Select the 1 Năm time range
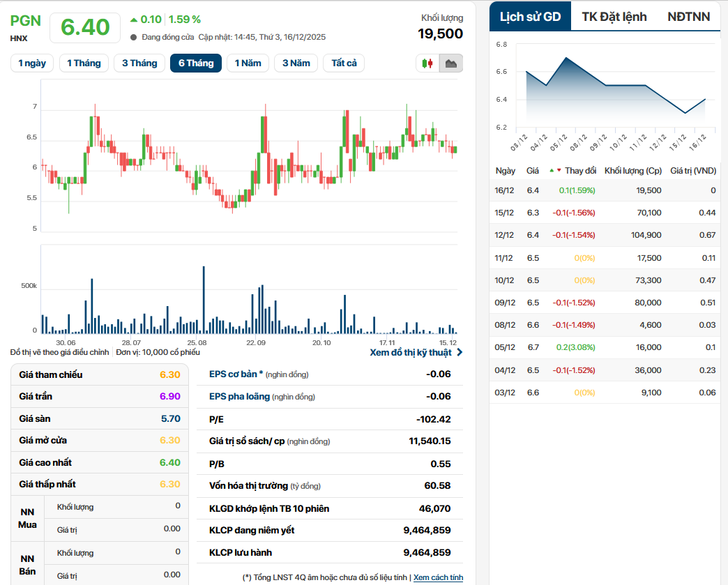The image size is (728, 585). (x=248, y=63)
